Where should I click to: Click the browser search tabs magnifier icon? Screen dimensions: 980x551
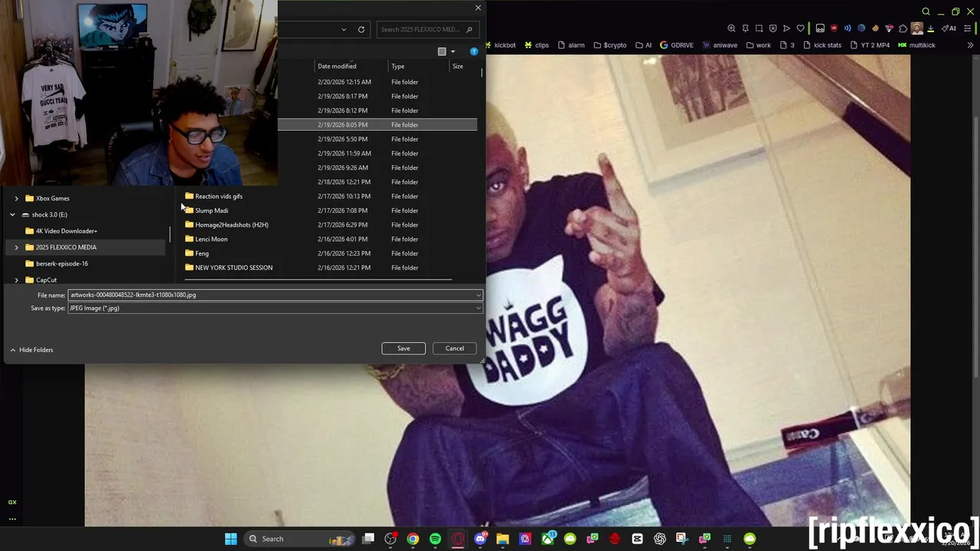pyautogui.click(x=926, y=11)
